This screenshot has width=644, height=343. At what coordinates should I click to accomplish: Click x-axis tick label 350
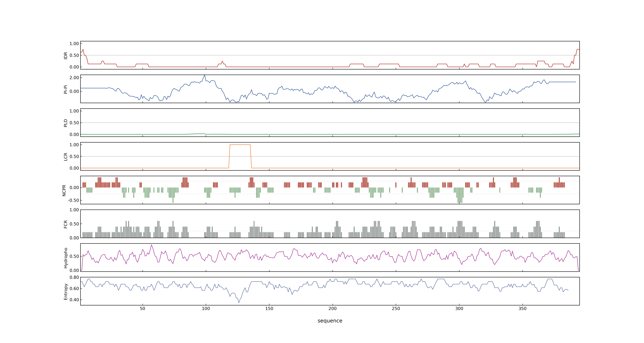(x=523, y=309)
